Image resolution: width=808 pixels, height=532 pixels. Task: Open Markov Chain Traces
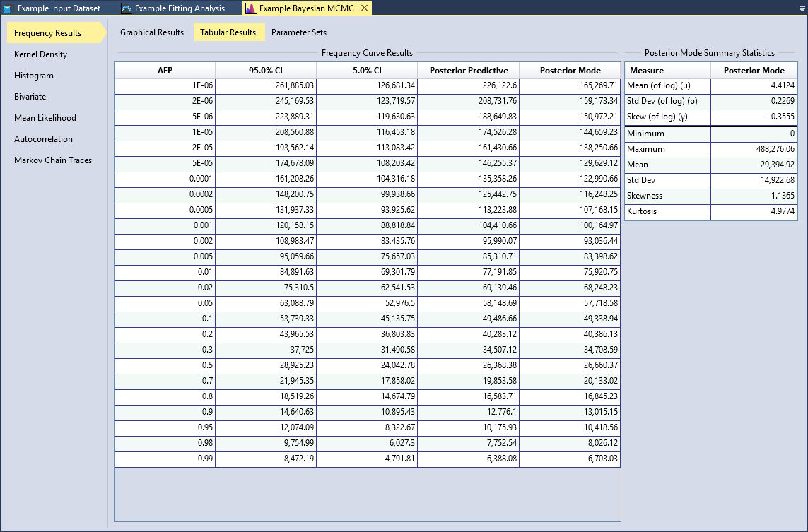coord(52,160)
